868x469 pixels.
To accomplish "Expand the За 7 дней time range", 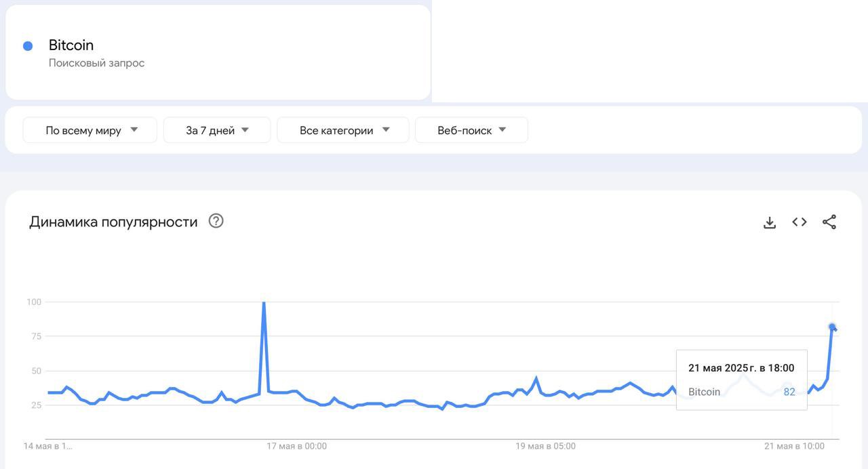I will coord(217,130).
